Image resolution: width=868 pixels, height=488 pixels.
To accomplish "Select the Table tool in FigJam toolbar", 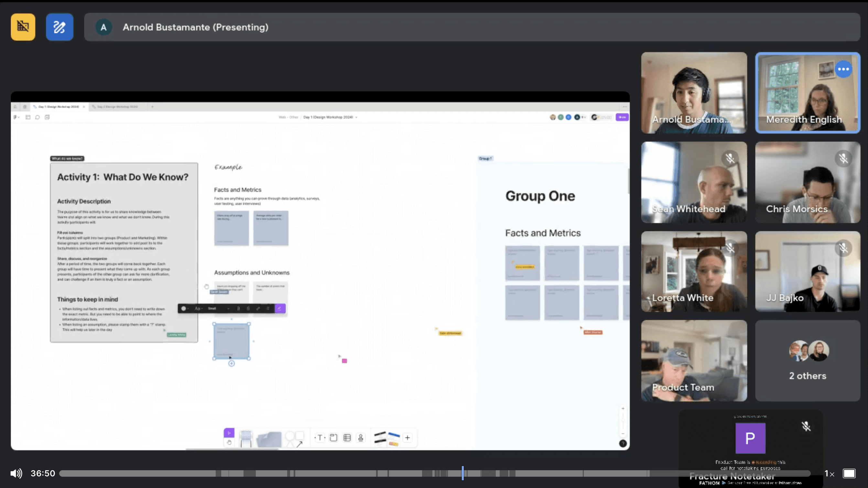I will (347, 438).
